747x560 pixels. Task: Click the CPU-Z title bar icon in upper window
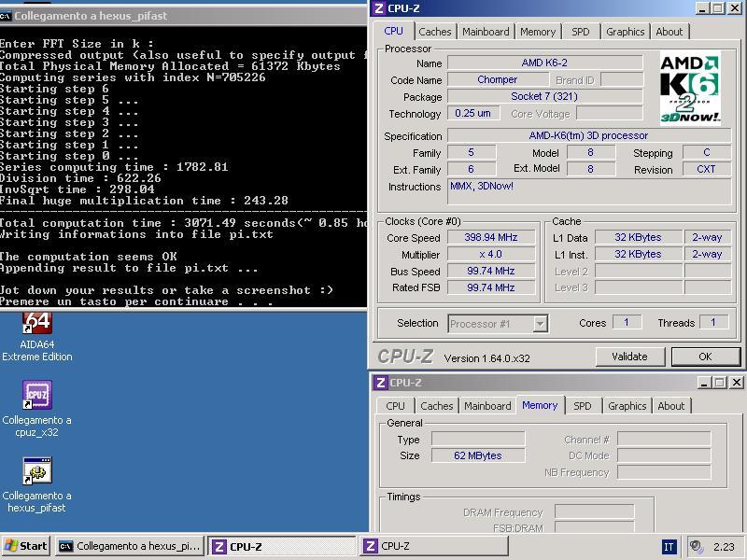pos(379,8)
